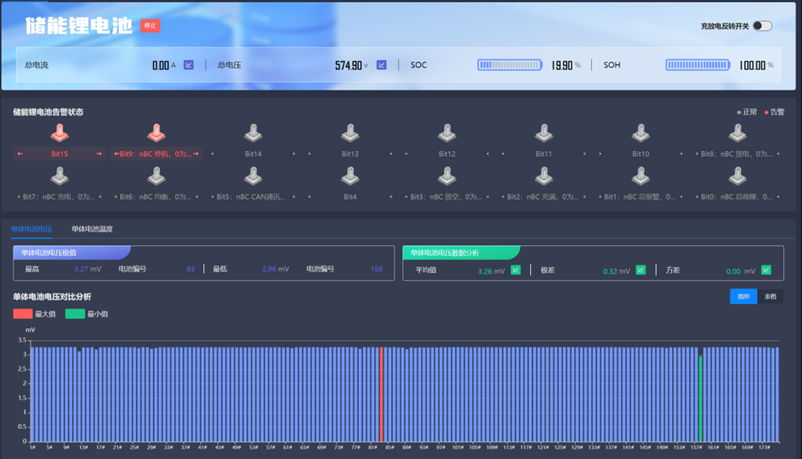Click the Bit9: nBC 停机 label text

click(x=155, y=154)
